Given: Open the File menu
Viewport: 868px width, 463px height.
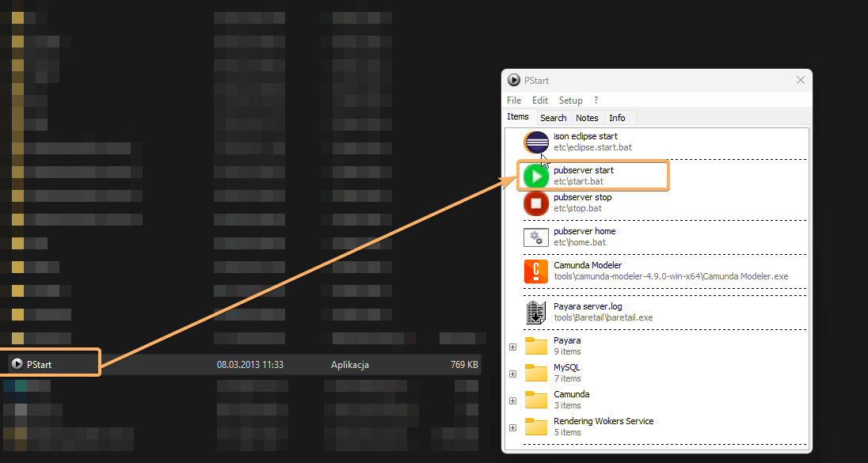Looking at the screenshot, I should click(x=514, y=101).
